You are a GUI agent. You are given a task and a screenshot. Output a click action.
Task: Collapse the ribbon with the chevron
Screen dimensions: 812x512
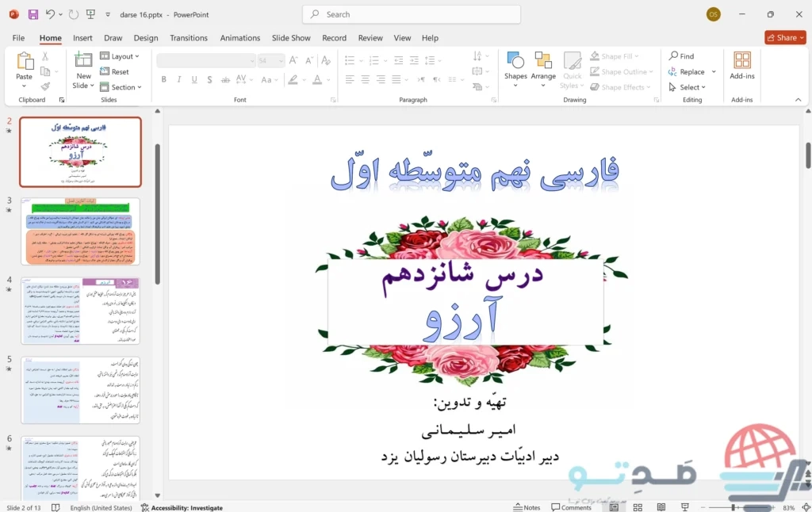[x=798, y=99]
